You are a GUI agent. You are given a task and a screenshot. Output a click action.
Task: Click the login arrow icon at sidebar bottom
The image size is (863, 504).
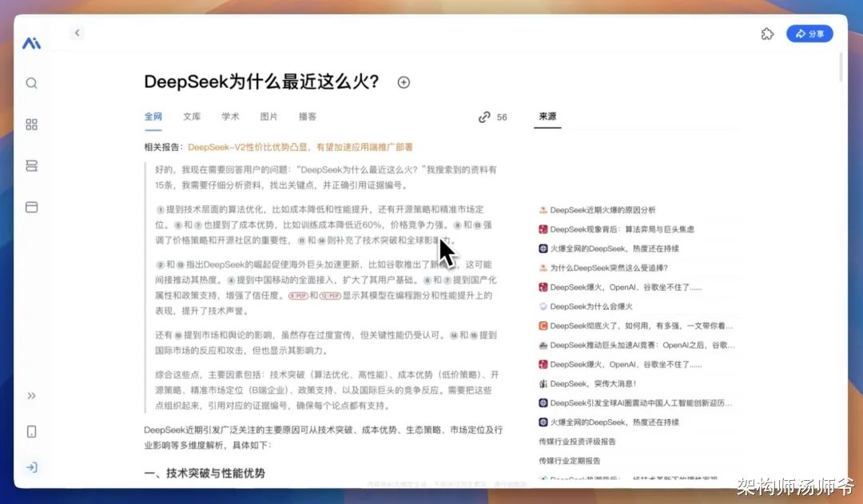coord(32,467)
